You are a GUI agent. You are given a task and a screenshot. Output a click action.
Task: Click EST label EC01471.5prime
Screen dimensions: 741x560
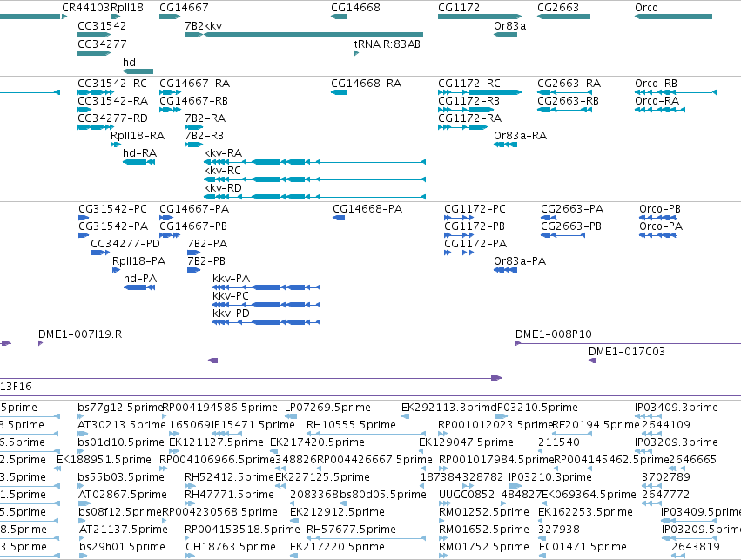pyautogui.click(x=583, y=548)
